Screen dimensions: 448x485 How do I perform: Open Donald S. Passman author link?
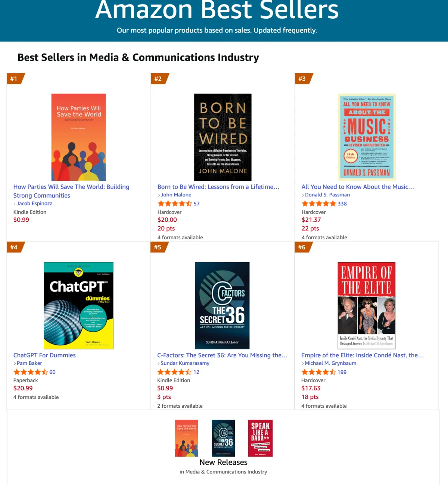[x=327, y=195]
